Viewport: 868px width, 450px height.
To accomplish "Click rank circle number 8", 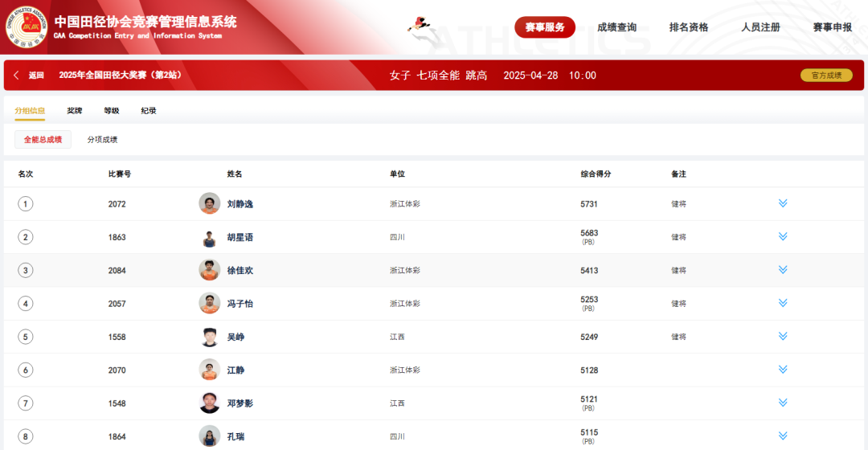I will coord(26,436).
